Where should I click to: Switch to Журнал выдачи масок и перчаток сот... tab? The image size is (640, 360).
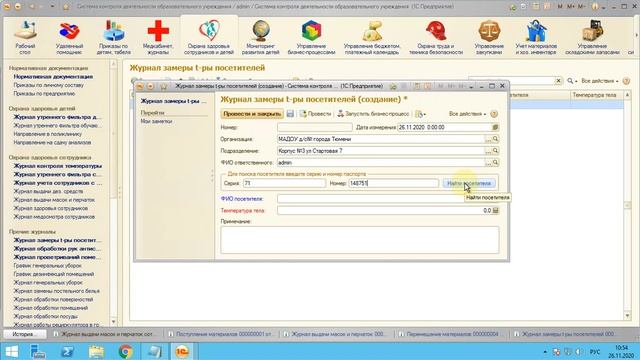click(x=104, y=334)
